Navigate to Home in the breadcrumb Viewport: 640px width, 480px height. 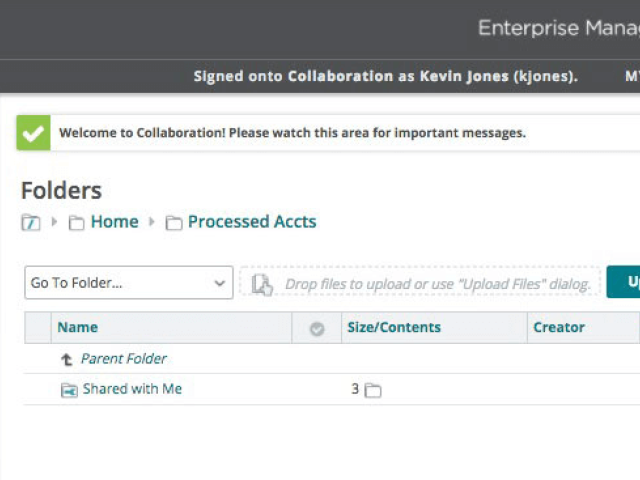click(x=114, y=222)
